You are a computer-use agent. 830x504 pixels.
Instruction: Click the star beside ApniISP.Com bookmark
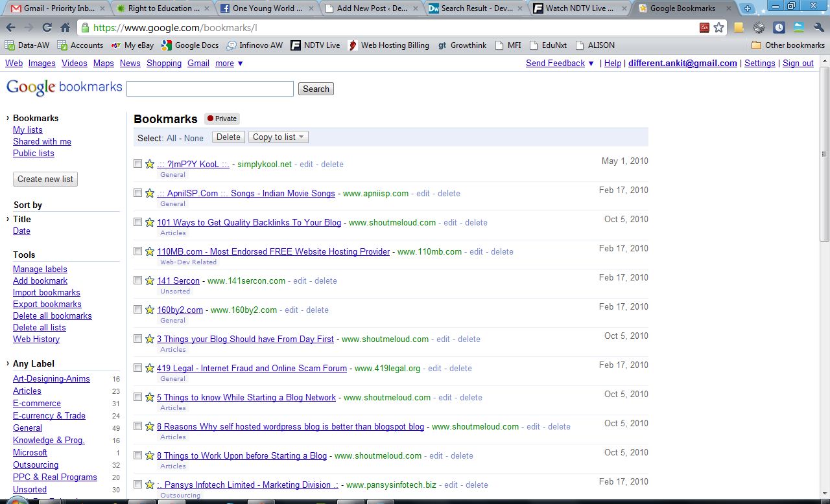click(150, 193)
